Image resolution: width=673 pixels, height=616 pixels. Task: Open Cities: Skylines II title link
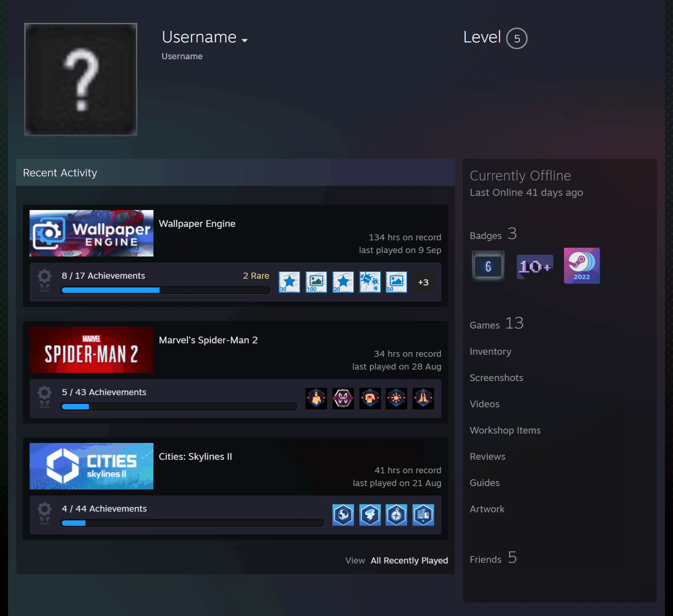coord(195,456)
